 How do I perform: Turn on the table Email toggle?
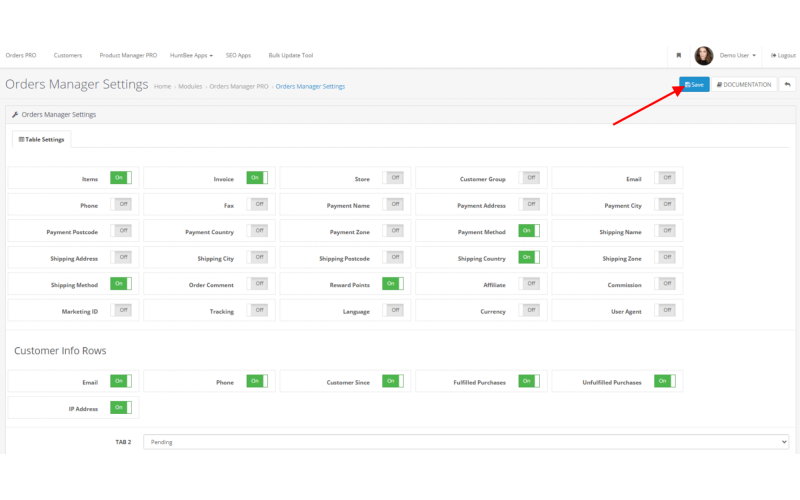tap(665, 178)
